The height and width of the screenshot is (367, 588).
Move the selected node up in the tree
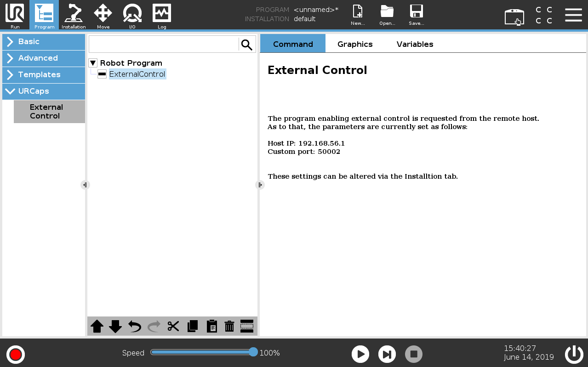coord(97,326)
